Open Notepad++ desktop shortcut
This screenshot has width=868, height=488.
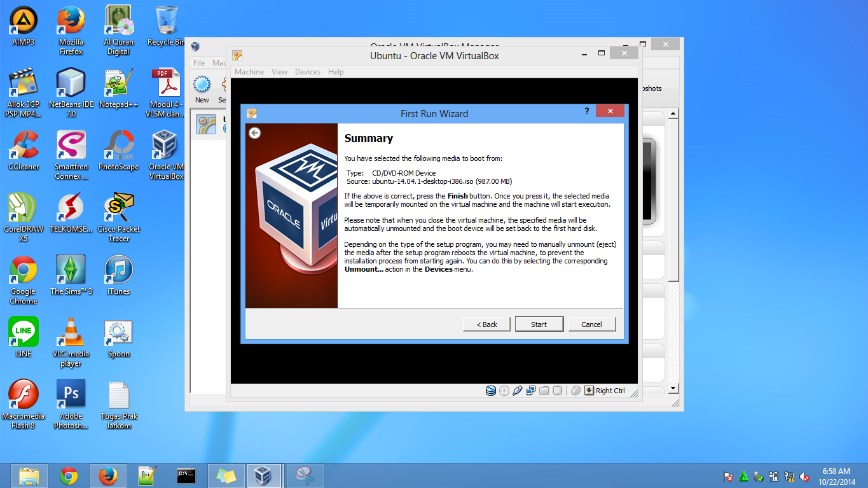click(119, 88)
